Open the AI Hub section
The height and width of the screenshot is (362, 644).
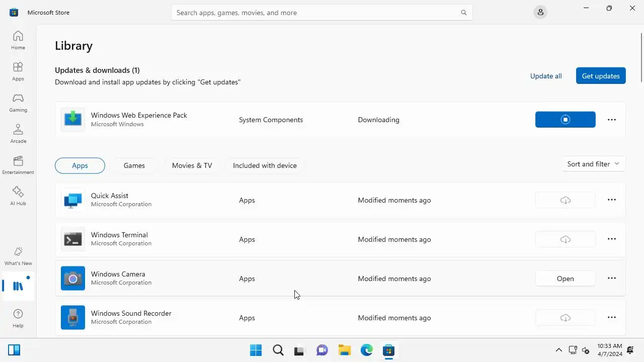[x=18, y=196]
